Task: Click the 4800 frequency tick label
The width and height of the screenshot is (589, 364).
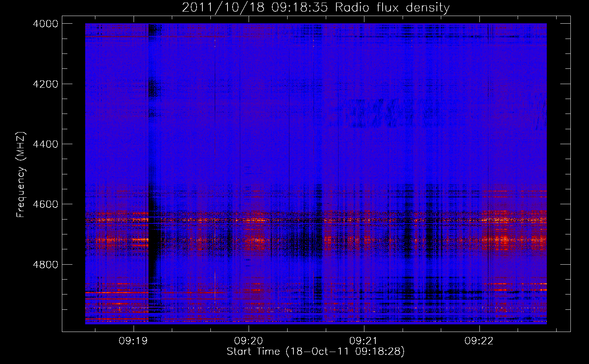Action: pyautogui.click(x=46, y=265)
